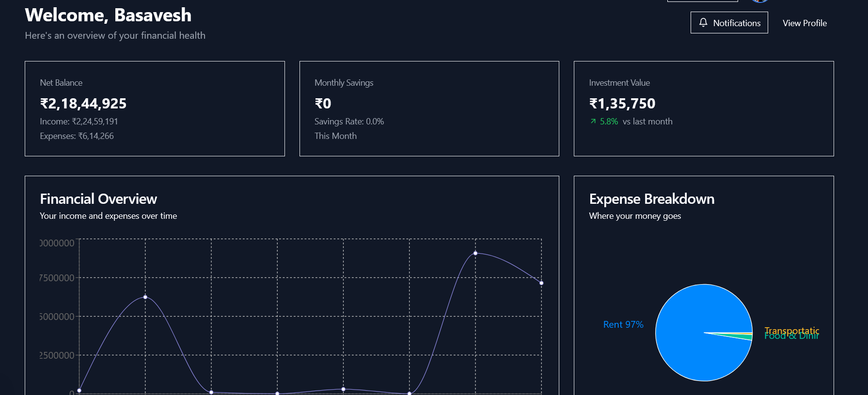The width and height of the screenshot is (868, 395).
Task: Click the Net Balance card title
Action: [61, 83]
